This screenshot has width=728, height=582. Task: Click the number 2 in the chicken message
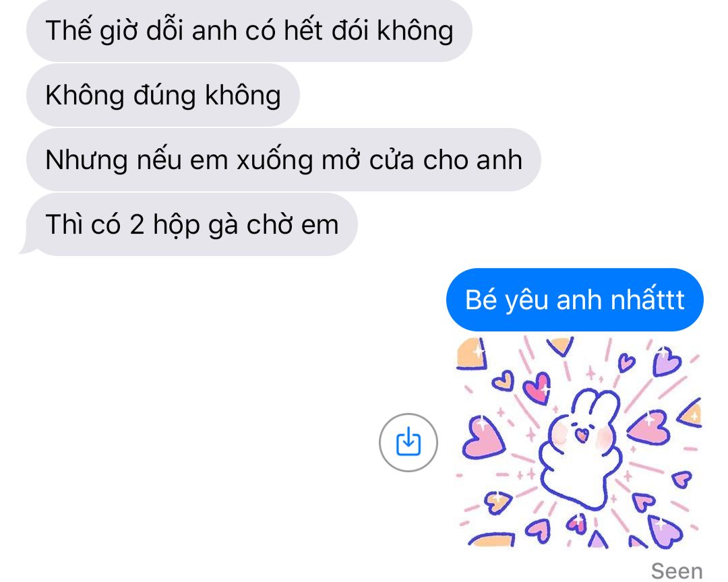click(137, 224)
